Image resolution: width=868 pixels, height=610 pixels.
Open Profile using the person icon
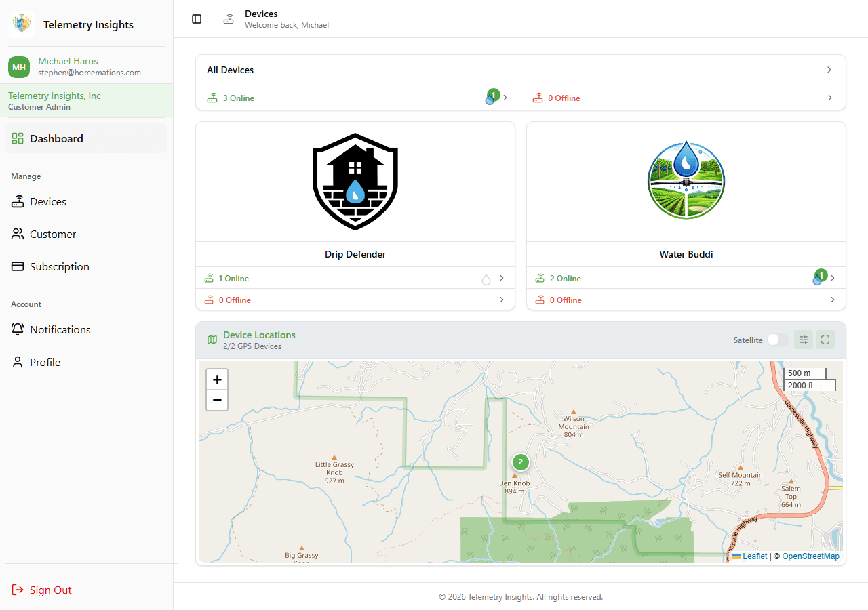pyautogui.click(x=18, y=362)
